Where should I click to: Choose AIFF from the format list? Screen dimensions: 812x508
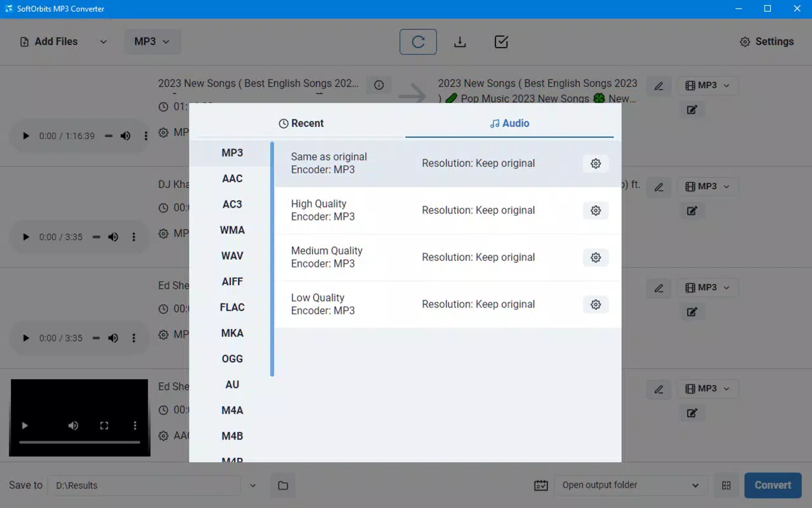coord(232,282)
